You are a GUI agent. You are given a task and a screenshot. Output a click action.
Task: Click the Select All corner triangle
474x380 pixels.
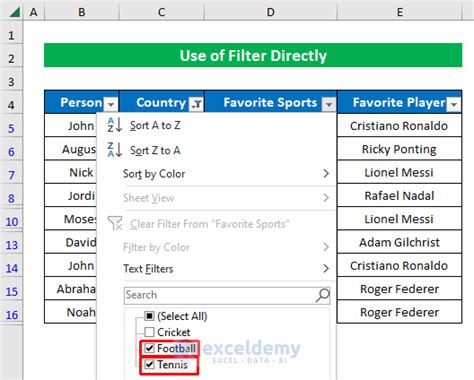14,12
